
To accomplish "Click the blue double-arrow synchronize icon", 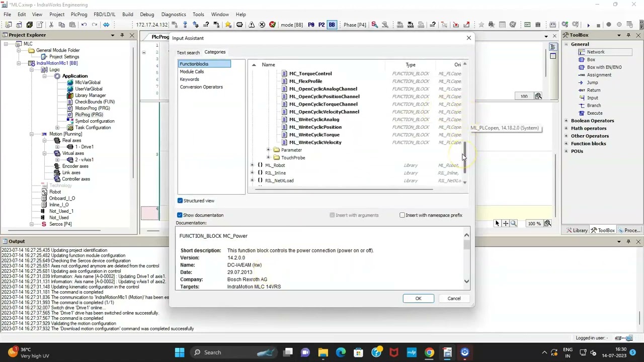I will (x=106, y=25).
